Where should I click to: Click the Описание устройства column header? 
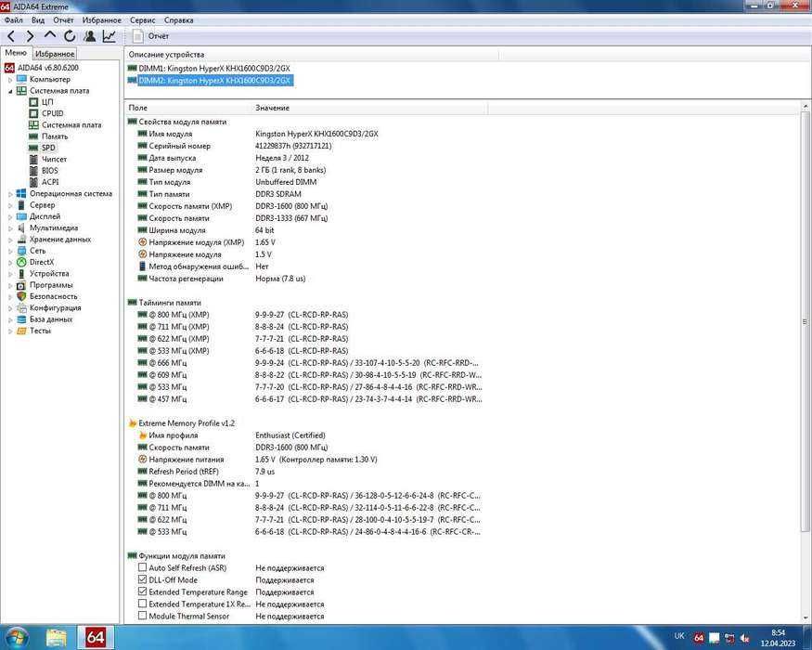(311, 55)
